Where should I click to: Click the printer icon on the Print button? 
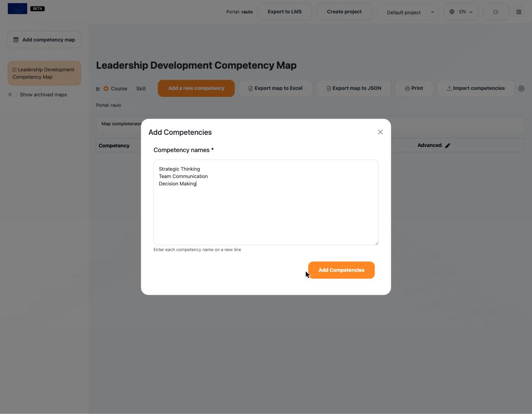coord(407,89)
